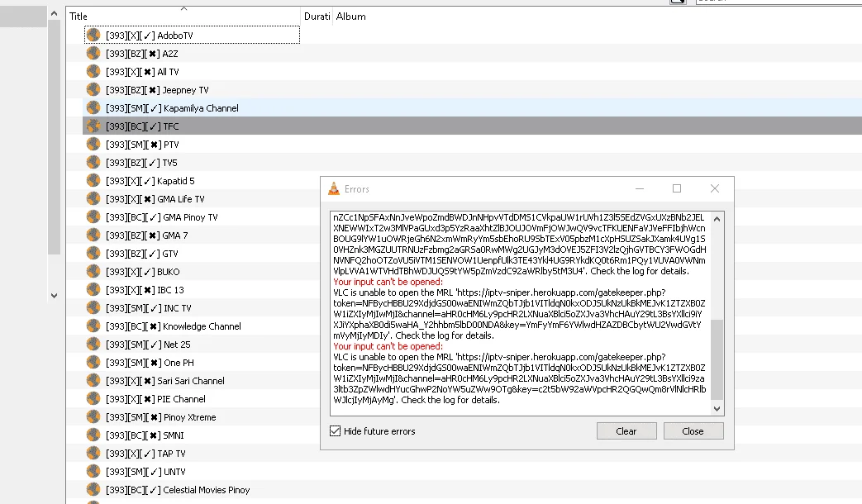Click the globe icon beside All TV

(x=93, y=71)
